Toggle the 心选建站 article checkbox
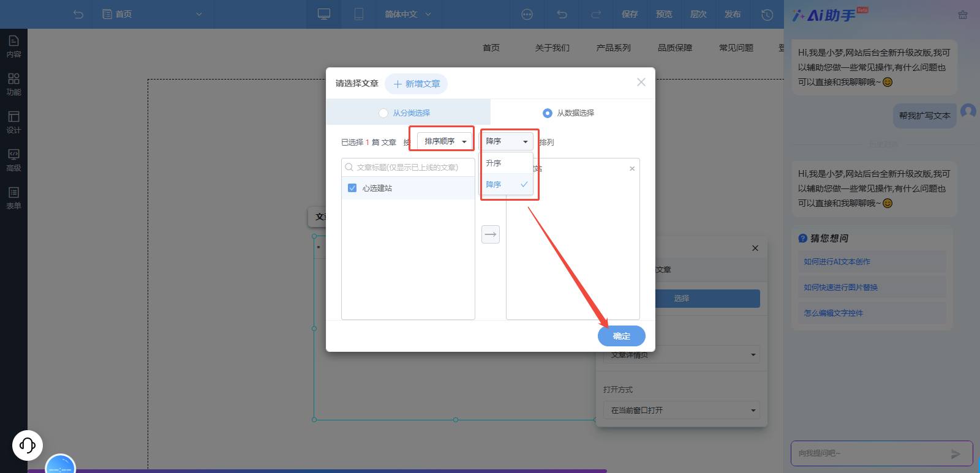The width and height of the screenshot is (980, 473). tap(352, 188)
